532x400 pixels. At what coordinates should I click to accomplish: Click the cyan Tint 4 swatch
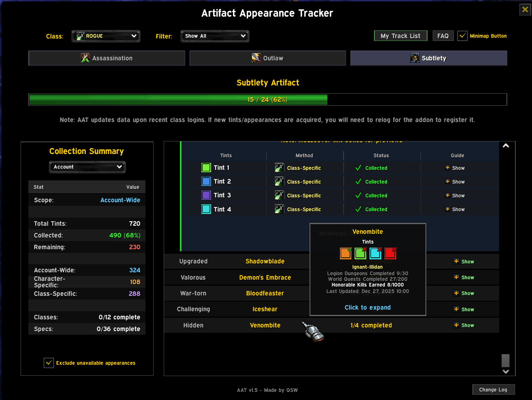pyautogui.click(x=206, y=209)
